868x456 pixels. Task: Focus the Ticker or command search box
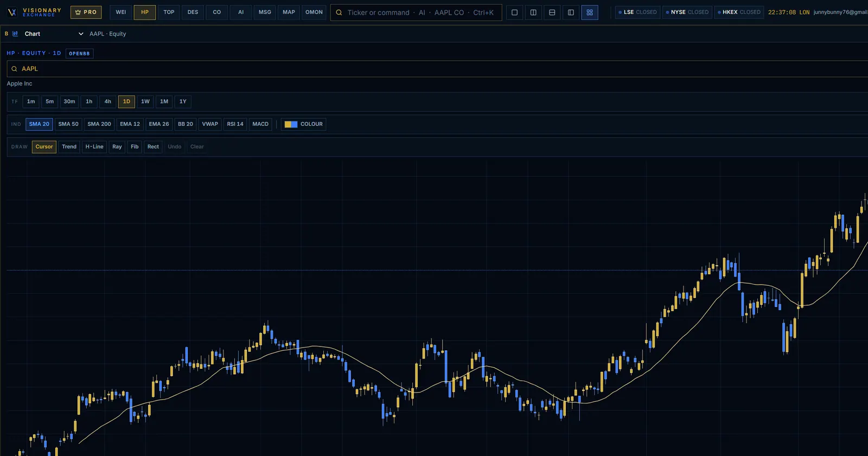click(x=416, y=12)
